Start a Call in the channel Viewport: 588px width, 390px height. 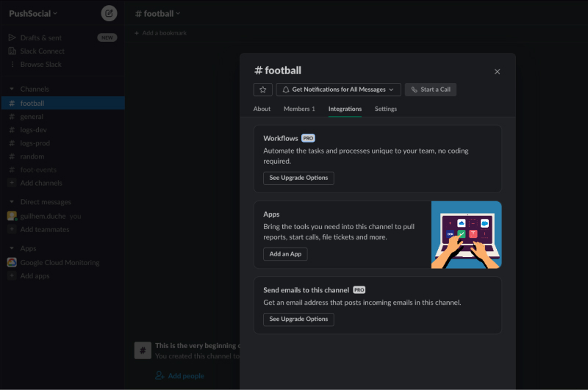tap(431, 90)
